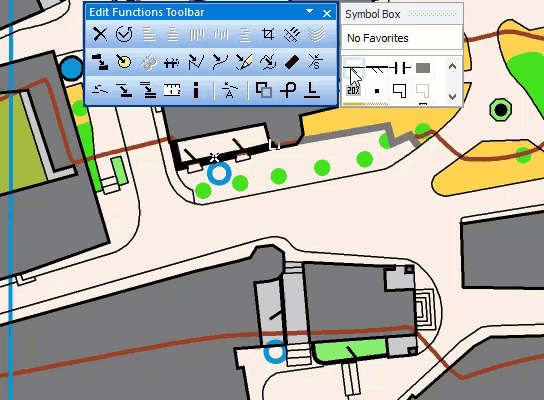Select the thick line with ticks symbol
Screen dimensions: 544x400
click(377, 68)
